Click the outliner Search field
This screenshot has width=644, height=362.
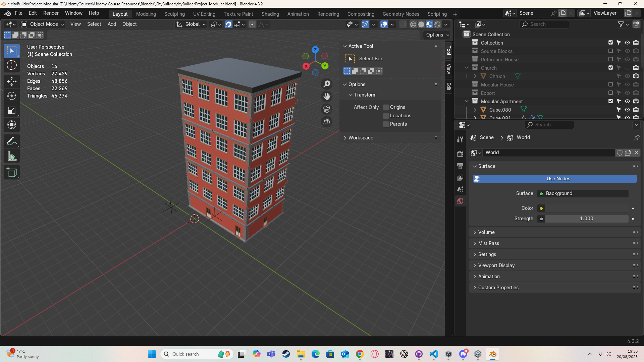(544, 24)
